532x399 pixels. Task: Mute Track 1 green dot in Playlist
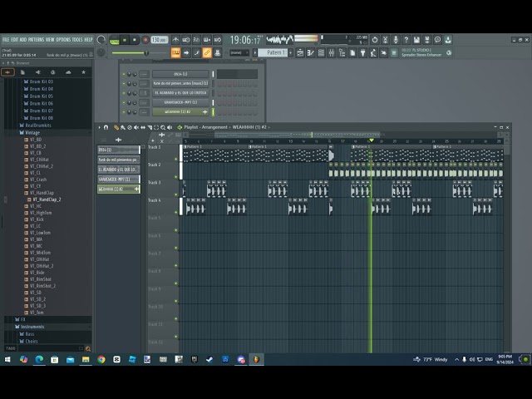[175, 159]
